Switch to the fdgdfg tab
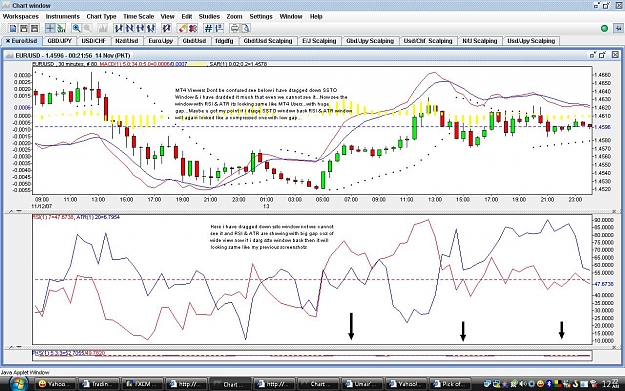This screenshot has height=391, width=625. click(224, 41)
